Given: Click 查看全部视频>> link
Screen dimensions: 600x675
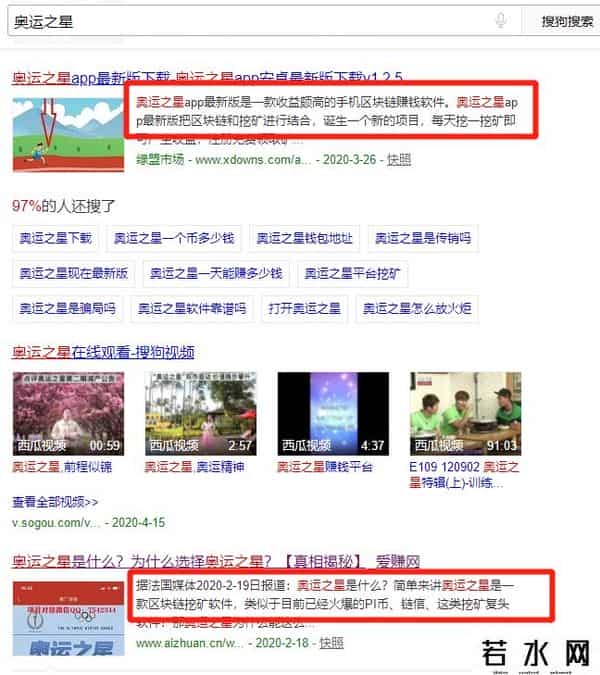Looking at the screenshot, I should tap(55, 502).
